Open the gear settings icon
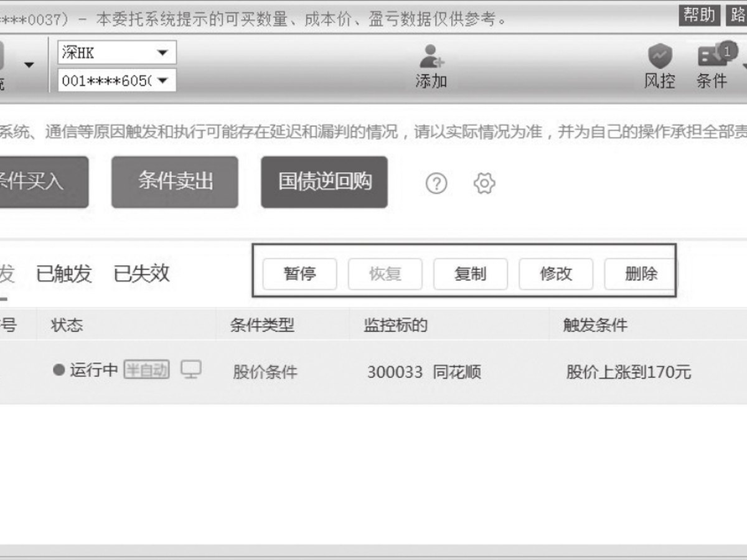The image size is (747, 560). tap(484, 184)
